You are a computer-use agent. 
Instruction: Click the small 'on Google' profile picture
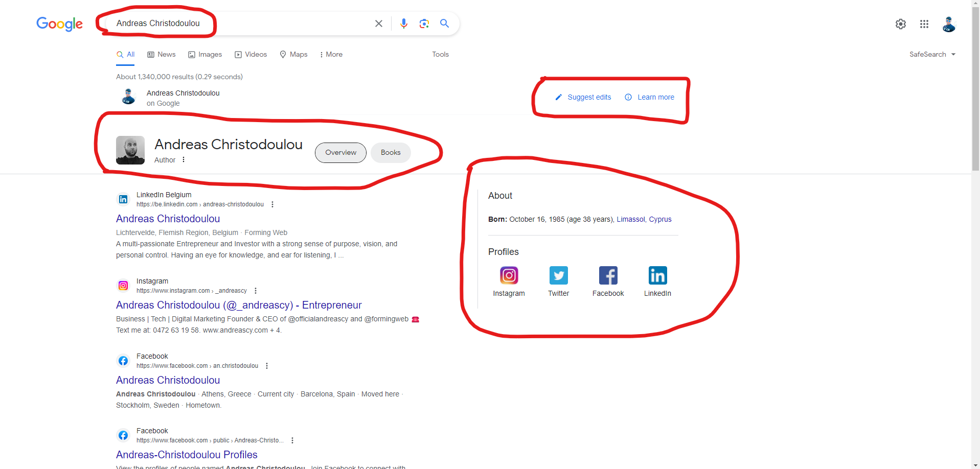click(x=128, y=97)
